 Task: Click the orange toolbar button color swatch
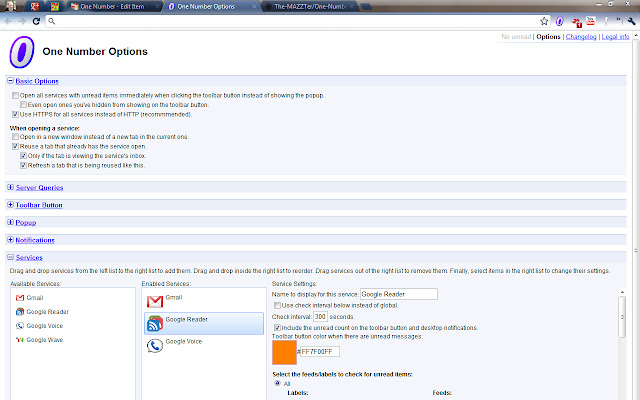coord(284,353)
